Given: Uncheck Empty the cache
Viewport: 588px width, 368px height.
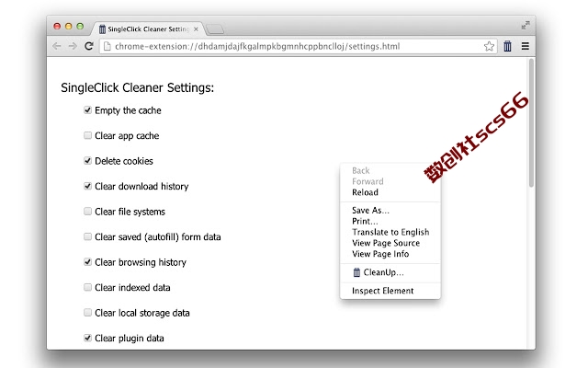Looking at the screenshot, I should coord(88,110).
